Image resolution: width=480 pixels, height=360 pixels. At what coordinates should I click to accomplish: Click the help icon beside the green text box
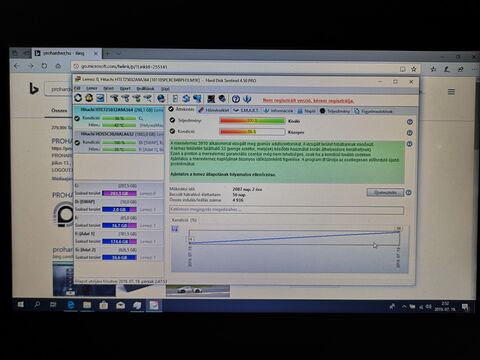[x=410, y=144]
